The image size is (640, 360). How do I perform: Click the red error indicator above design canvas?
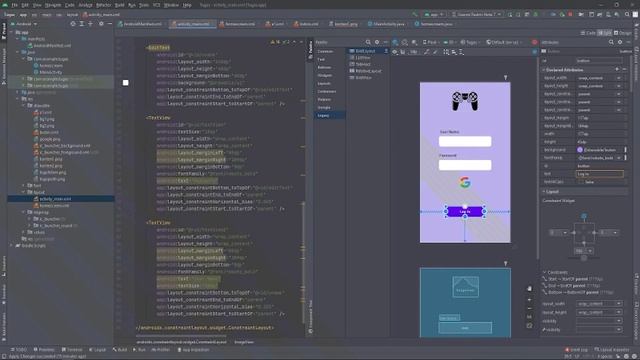coord(534,42)
